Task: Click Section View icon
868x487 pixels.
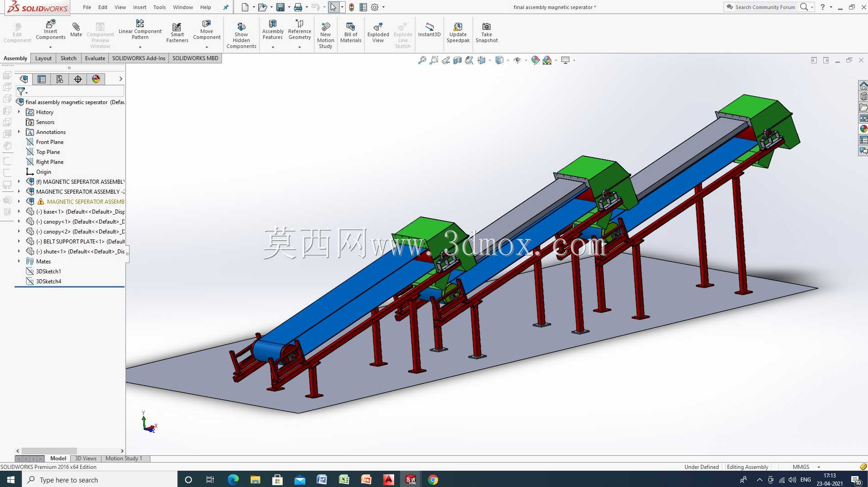Action: pos(458,60)
